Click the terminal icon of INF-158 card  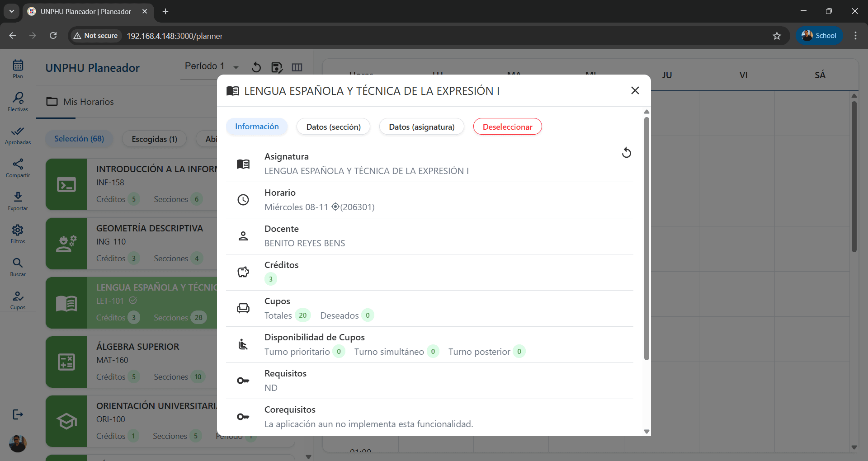point(66,184)
